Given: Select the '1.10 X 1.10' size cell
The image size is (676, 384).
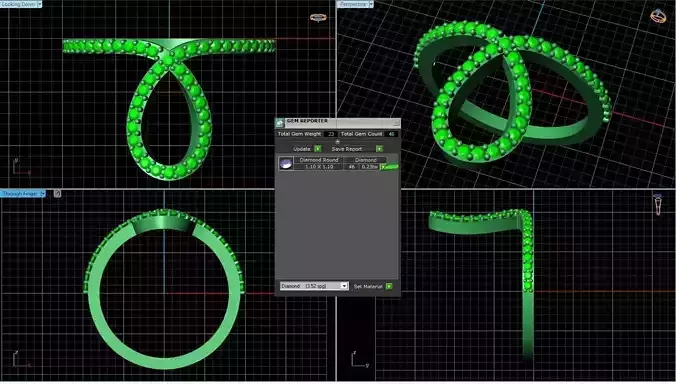Looking at the screenshot, I should click(x=319, y=167).
